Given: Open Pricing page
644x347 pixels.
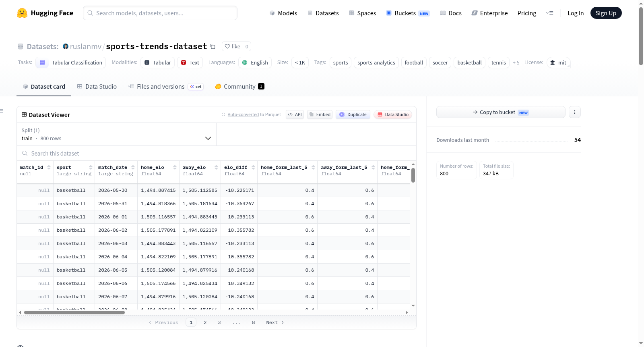Looking at the screenshot, I should (527, 13).
